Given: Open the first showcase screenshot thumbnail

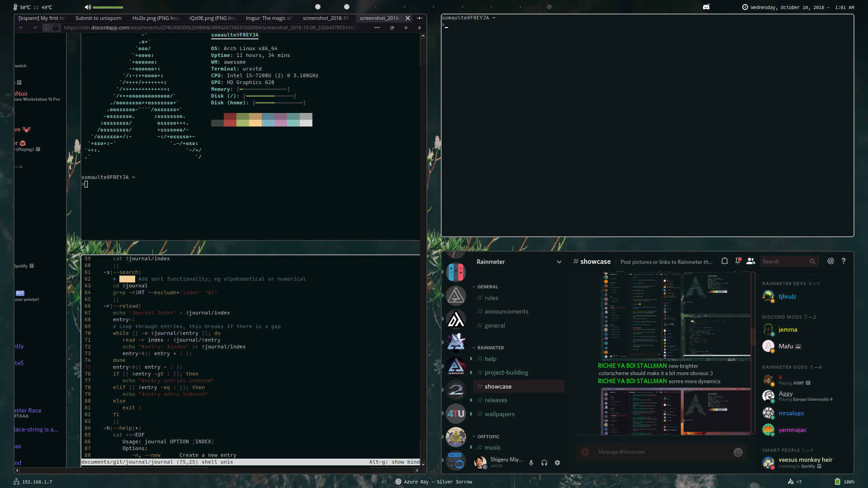Looking at the screenshot, I should point(676,316).
